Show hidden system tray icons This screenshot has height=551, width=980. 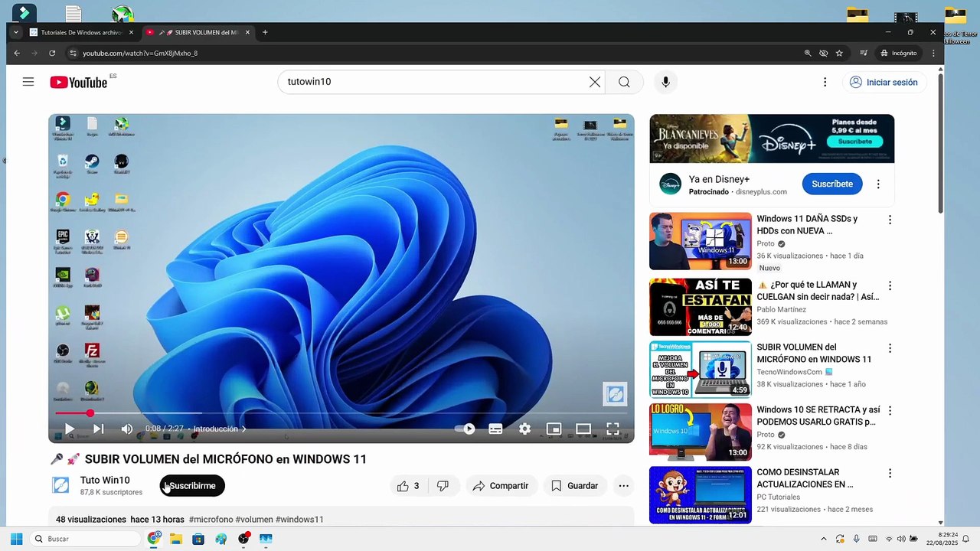coord(824,539)
